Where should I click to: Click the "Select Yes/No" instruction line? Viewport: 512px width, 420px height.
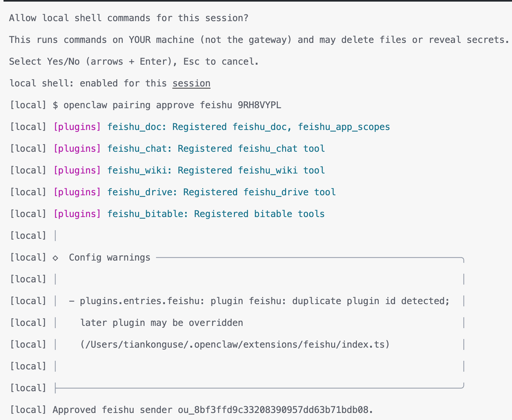[134, 62]
